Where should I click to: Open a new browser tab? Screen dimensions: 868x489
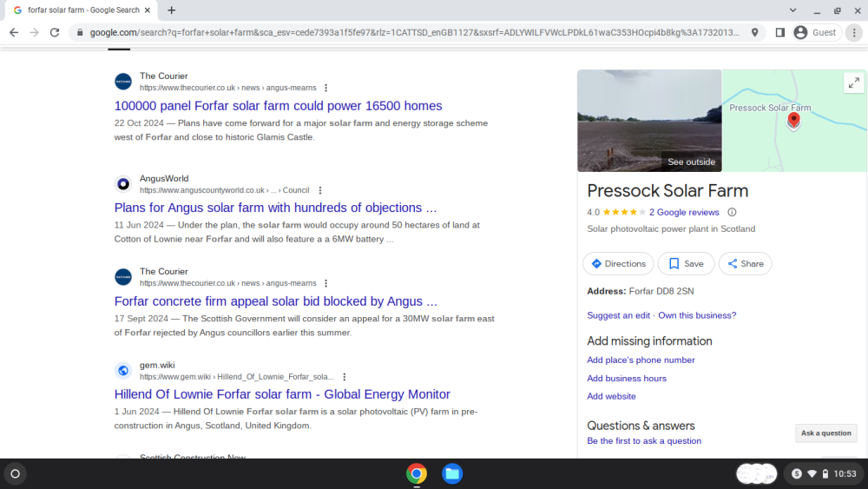click(x=172, y=10)
